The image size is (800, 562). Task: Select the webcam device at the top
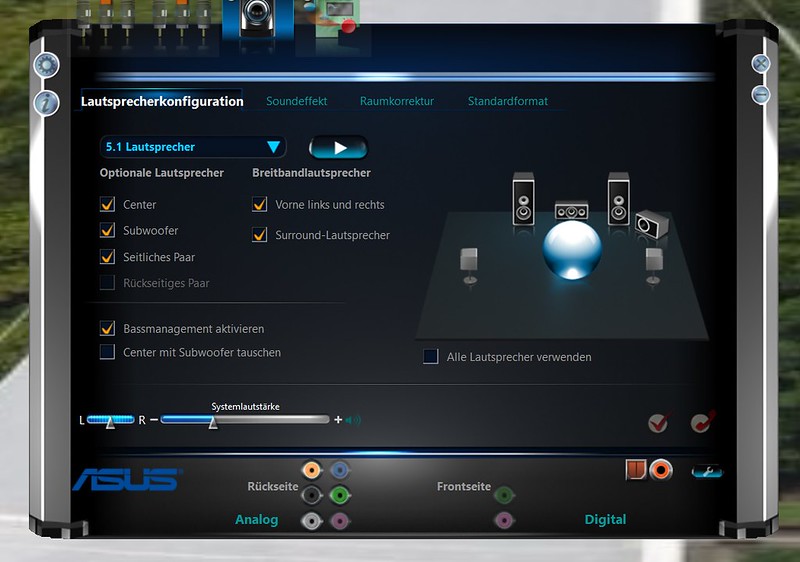[258, 19]
